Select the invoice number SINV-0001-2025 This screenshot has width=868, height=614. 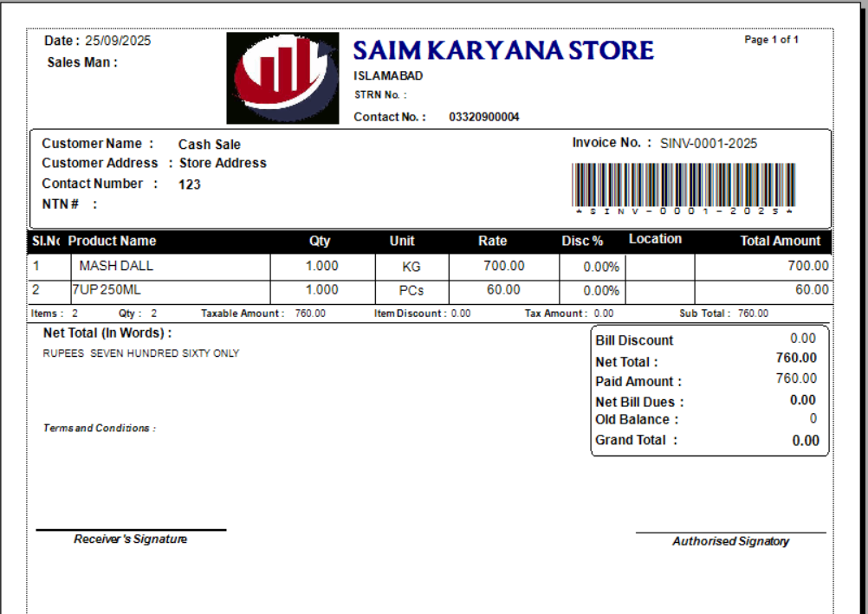pyautogui.click(x=708, y=144)
